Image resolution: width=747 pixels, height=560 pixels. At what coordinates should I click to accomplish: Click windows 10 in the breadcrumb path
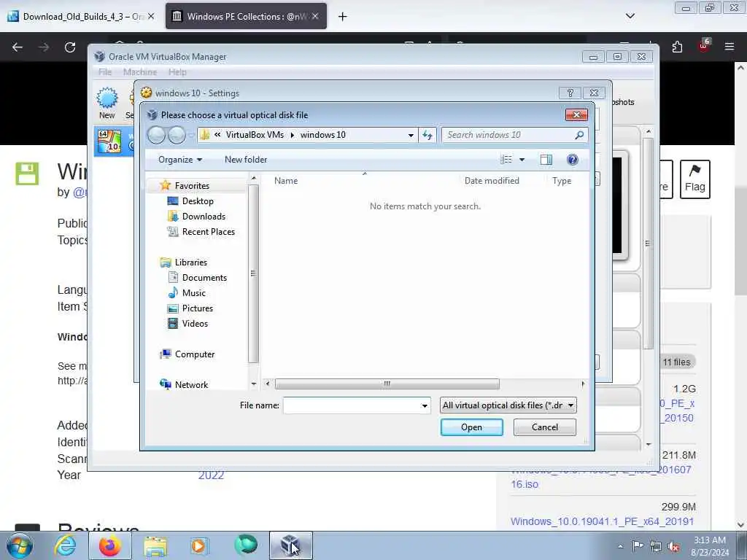[x=322, y=135]
